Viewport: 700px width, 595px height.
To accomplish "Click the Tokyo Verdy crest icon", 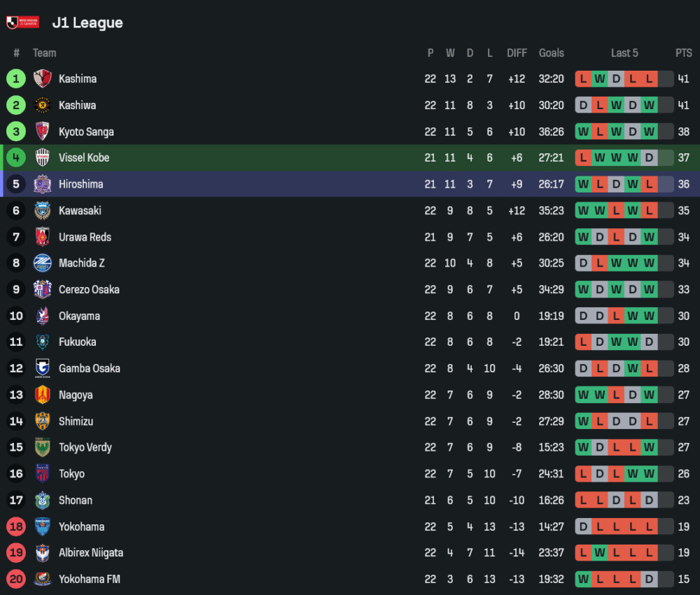I will (x=43, y=447).
